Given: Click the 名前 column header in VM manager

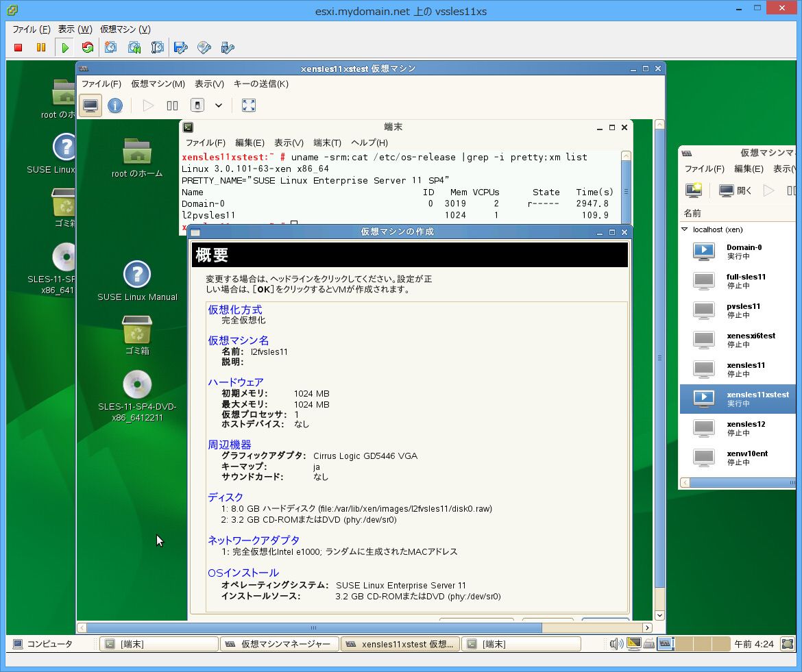Looking at the screenshot, I should (x=737, y=213).
